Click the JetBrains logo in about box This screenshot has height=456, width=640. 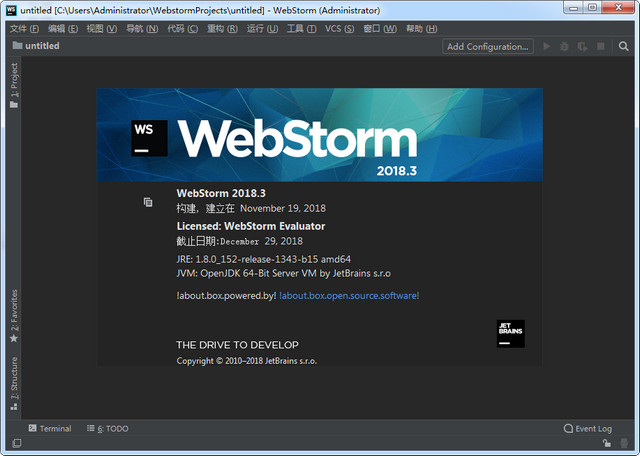(x=511, y=334)
